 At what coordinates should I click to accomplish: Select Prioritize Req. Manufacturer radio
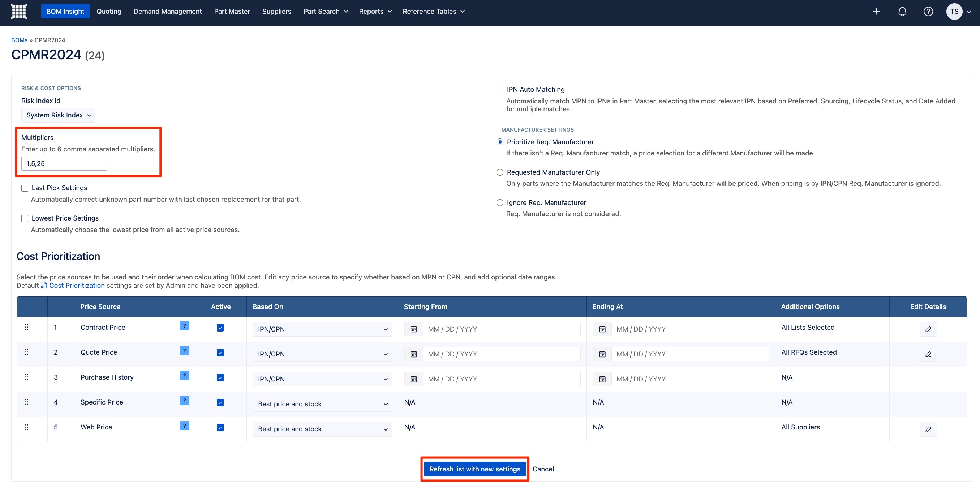pyautogui.click(x=500, y=142)
